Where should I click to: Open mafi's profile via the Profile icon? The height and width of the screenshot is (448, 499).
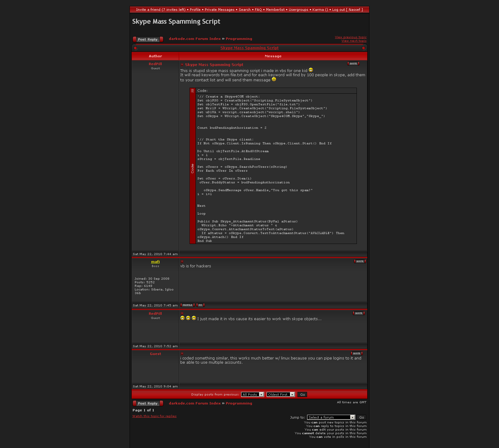coord(187,305)
